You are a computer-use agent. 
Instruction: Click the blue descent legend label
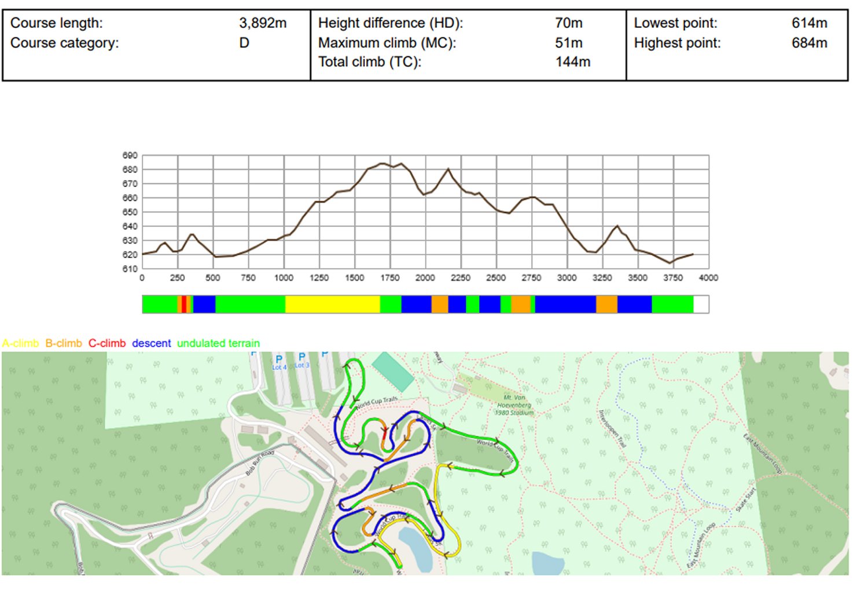(151, 343)
